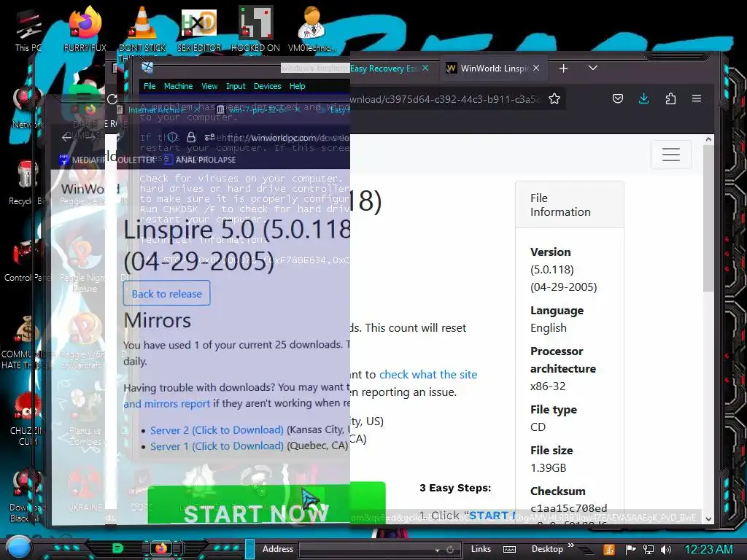Click the taskbar Address input field

pos(367,550)
